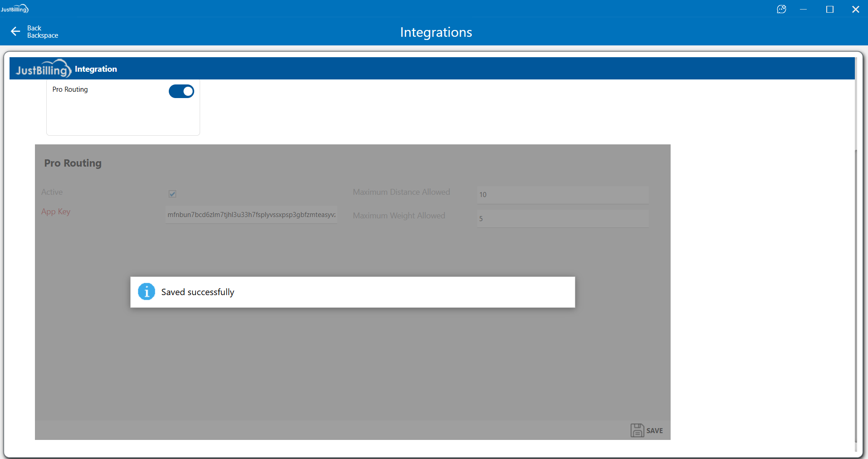Click the Pro Routing section heading
This screenshot has width=868, height=459.
[73, 163]
